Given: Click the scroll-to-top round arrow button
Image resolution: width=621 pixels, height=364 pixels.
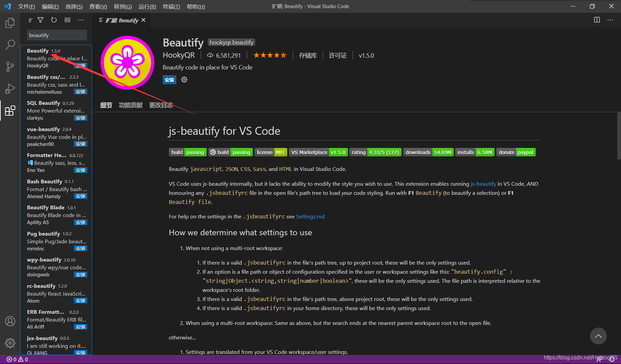Looking at the screenshot, I should 598,336.
